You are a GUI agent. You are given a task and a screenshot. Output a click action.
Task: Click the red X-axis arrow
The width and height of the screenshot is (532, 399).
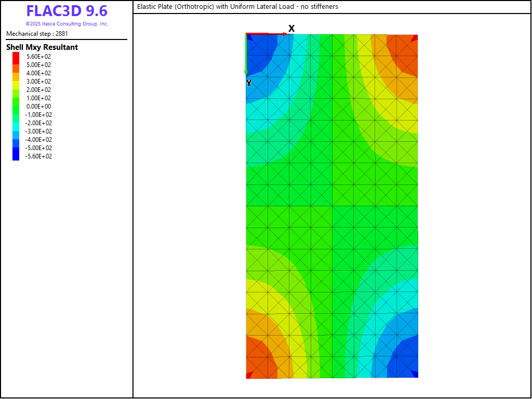266,34
